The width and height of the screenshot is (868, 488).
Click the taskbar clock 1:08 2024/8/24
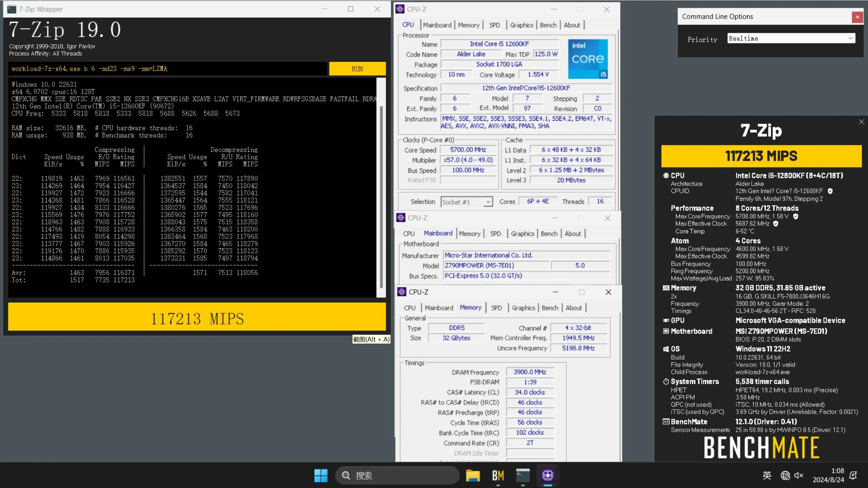pos(828,475)
